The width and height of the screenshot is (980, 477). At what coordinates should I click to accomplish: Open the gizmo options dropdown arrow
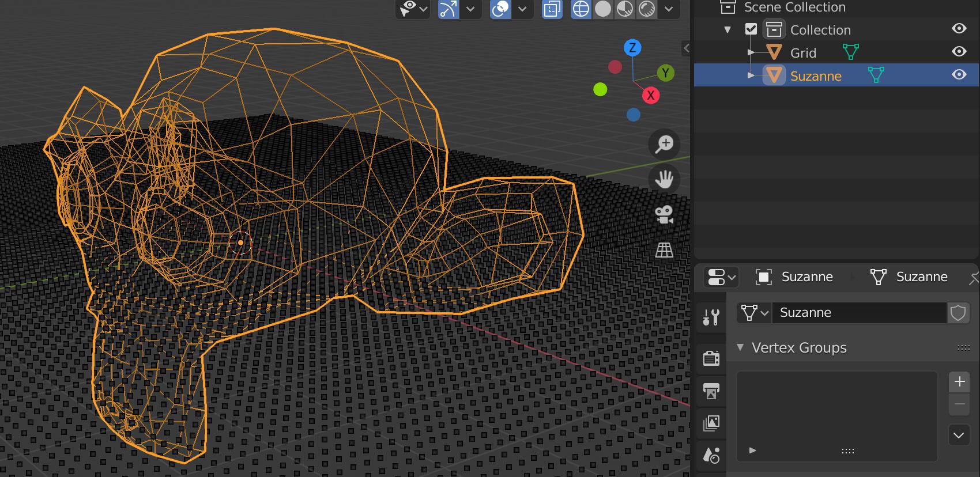(x=470, y=9)
